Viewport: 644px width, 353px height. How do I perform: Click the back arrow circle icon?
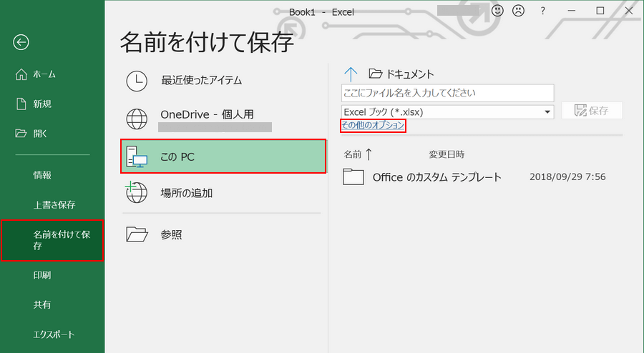[21, 42]
